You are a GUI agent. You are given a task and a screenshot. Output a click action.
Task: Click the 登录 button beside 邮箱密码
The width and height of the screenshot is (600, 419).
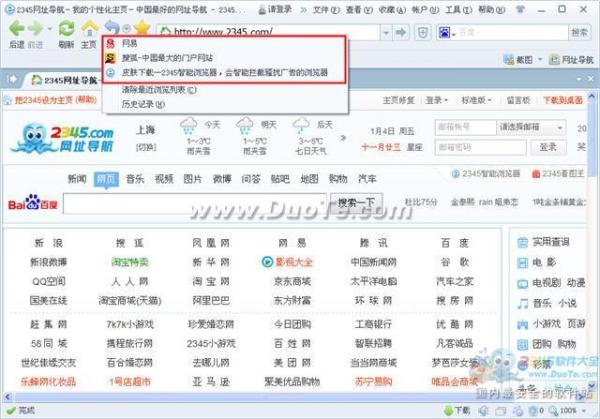(548, 147)
